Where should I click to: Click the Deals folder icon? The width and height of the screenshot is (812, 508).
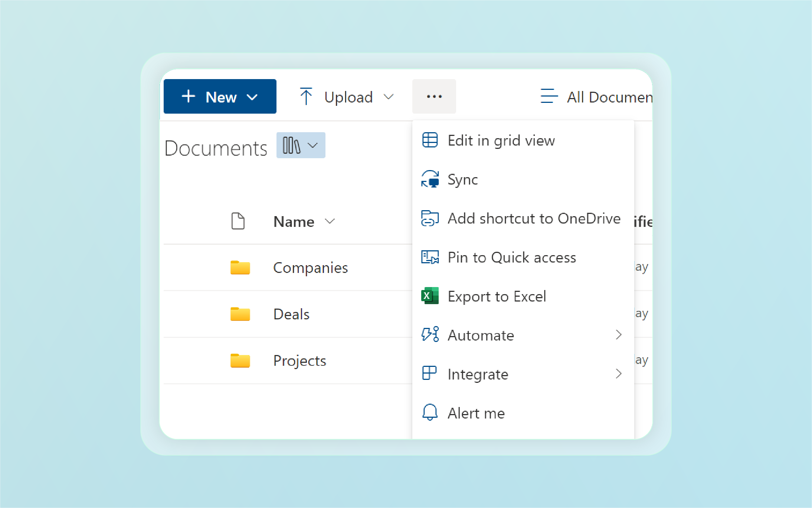coord(240,314)
